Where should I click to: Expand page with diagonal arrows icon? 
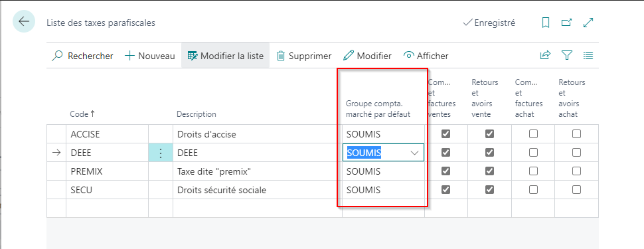point(588,23)
